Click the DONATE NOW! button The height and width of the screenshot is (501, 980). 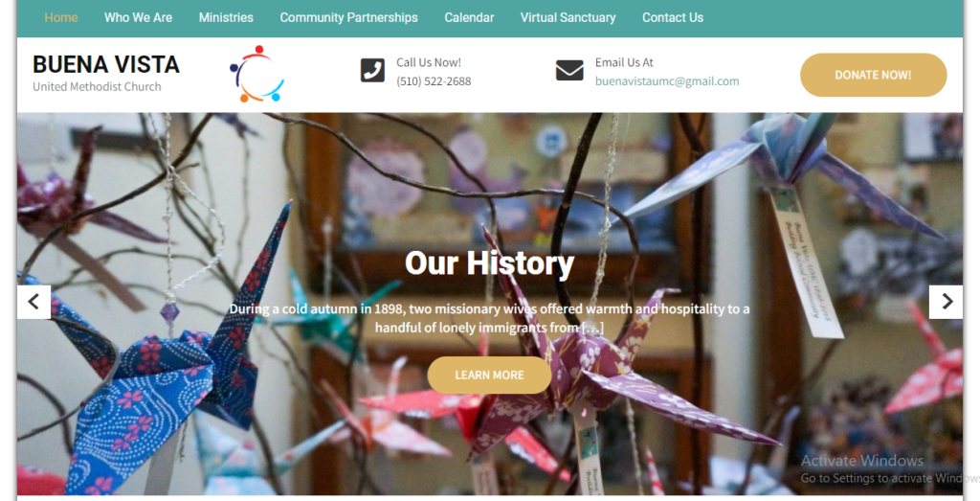pyautogui.click(x=873, y=75)
